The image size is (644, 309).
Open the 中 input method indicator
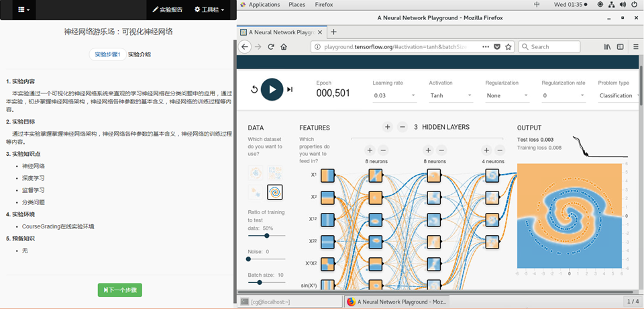coord(537,5)
